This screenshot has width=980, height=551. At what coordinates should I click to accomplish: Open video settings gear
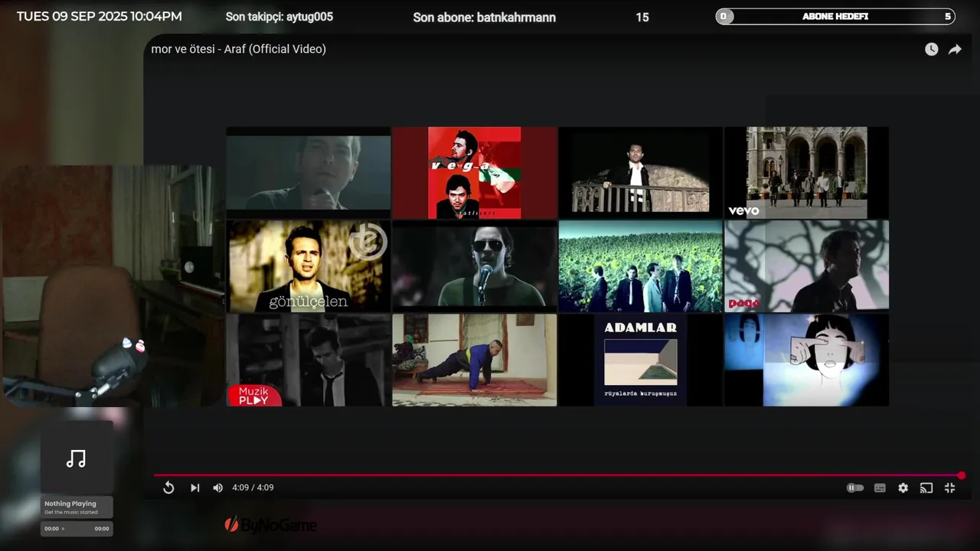tap(903, 487)
